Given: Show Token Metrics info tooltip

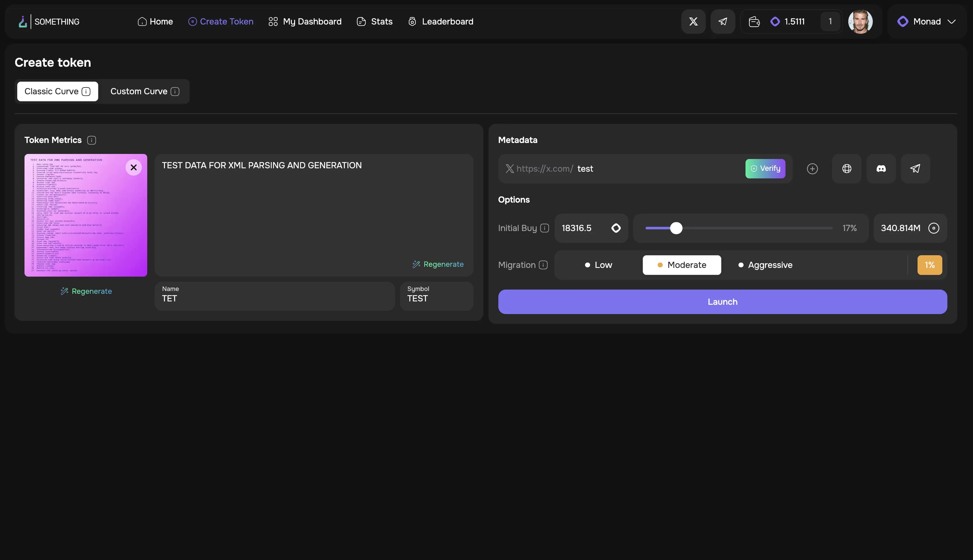Looking at the screenshot, I should point(92,140).
